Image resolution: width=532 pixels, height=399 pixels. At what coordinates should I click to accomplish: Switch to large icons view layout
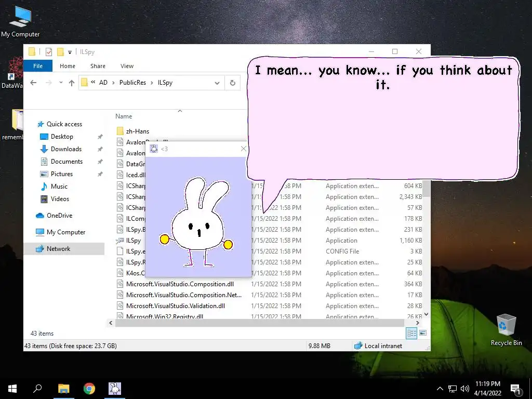423,333
